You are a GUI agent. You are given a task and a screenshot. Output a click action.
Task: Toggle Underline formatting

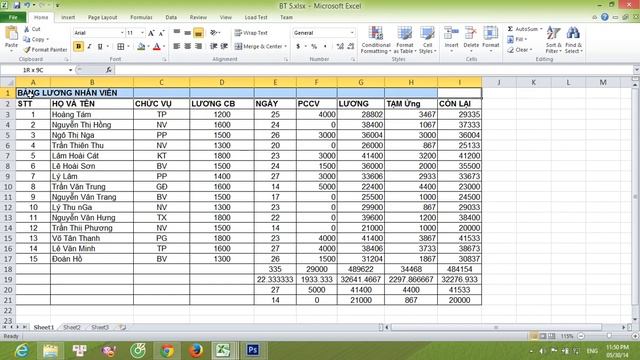click(x=100, y=47)
